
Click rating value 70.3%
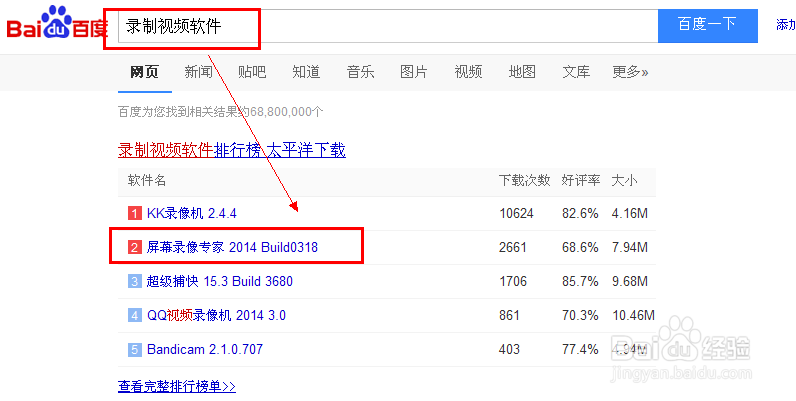(580, 315)
